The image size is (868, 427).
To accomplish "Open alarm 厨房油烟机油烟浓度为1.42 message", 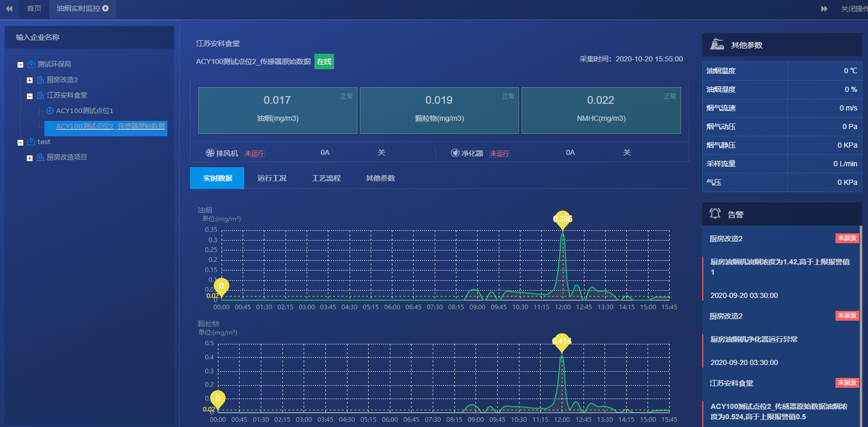I will [780, 267].
